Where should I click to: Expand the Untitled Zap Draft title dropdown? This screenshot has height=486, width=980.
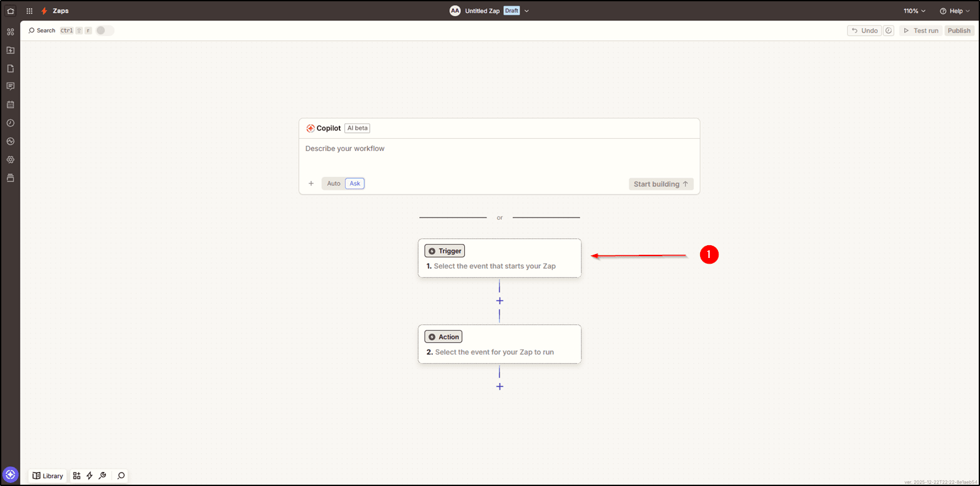click(527, 11)
